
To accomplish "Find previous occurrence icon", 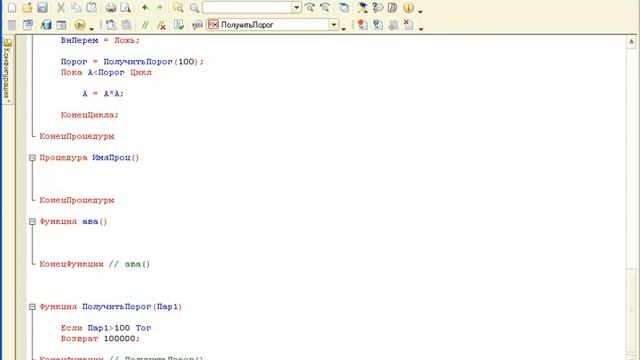I will pos(325,7).
